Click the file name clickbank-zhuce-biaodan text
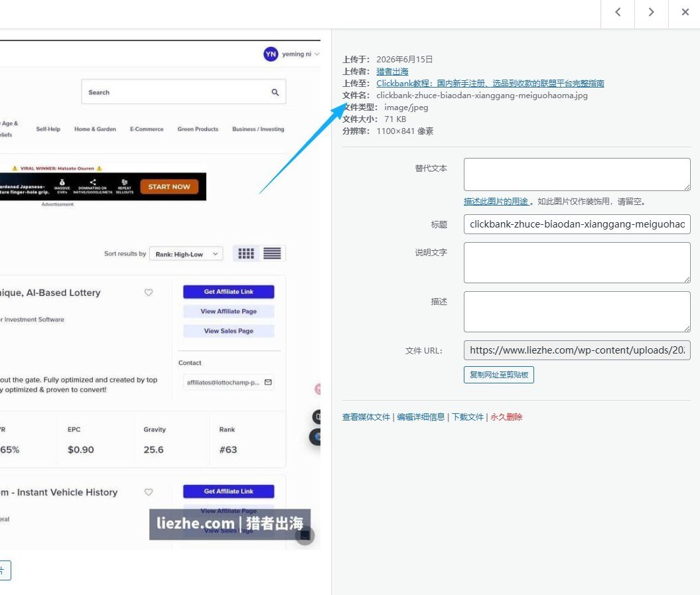Image resolution: width=700 pixels, height=595 pixels. coord(482,96)
